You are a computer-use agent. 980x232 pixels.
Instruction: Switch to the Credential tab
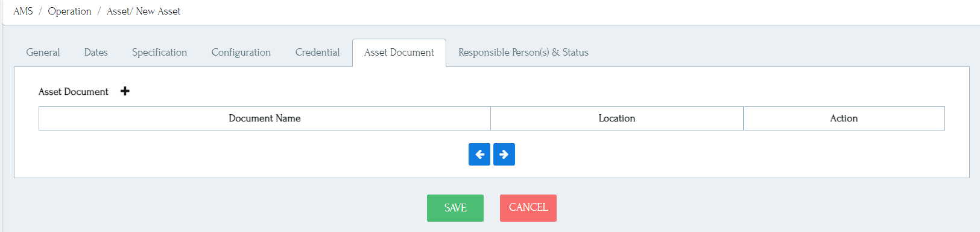tap(317, 53)
